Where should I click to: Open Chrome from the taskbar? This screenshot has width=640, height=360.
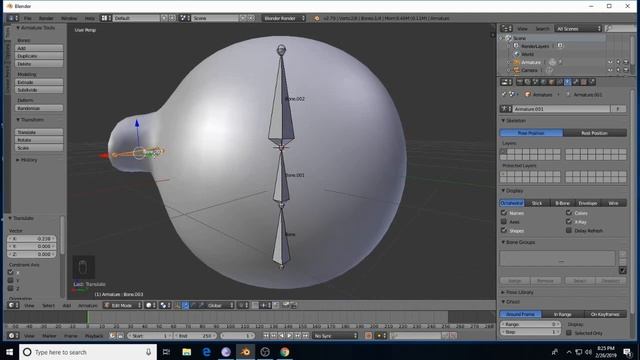pyautogui.click(x=285, y=352)
